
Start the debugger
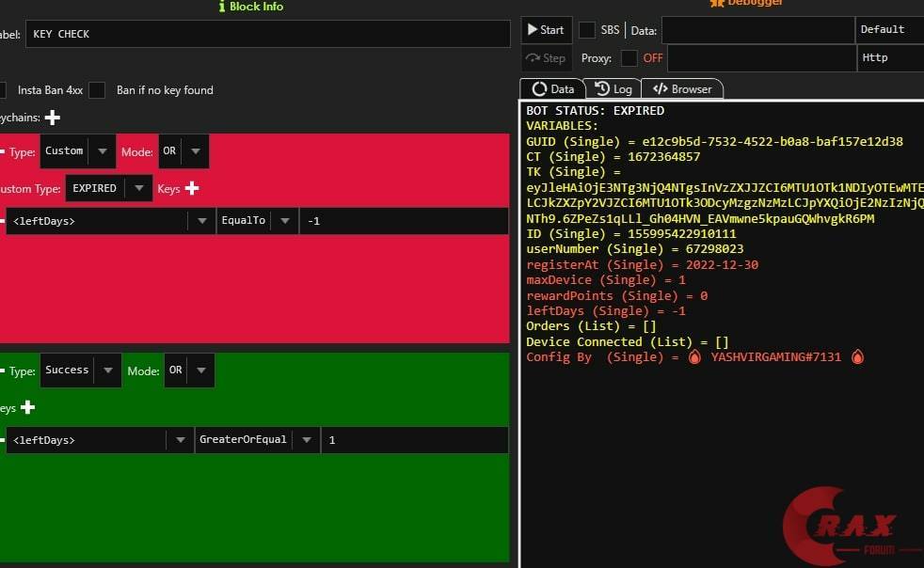click(547, 30)
